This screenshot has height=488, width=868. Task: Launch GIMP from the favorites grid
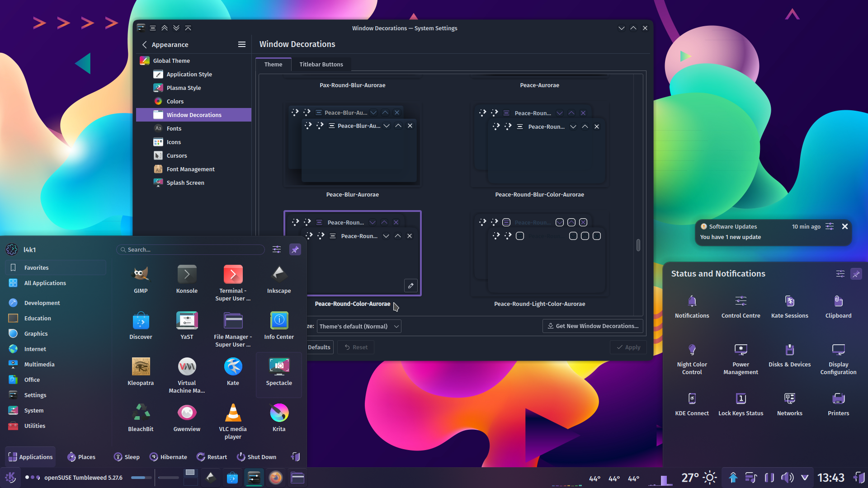pyautogui.click(x=141, y=280)
